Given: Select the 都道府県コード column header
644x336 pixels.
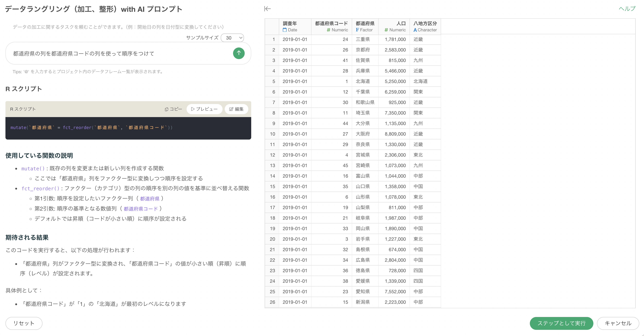Looking at the screenshot, I should 331,26.
